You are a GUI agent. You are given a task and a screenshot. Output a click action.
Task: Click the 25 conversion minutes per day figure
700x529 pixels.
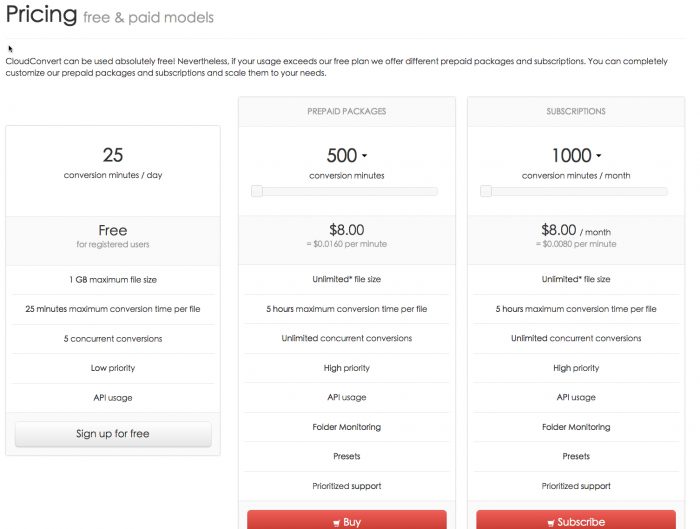[x=113, y=155]
